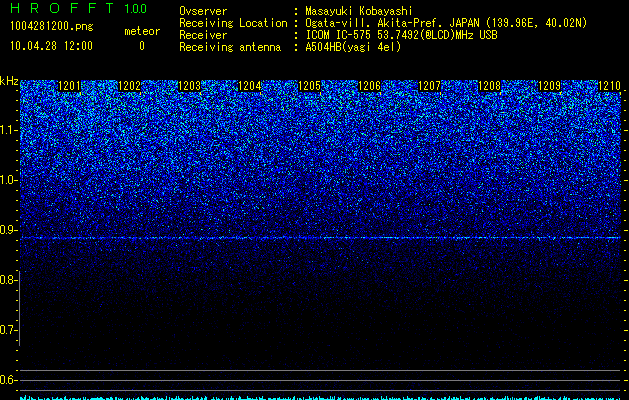
Task: Click the 0.6 kHz axis label
Action: [x=8, y=380]
